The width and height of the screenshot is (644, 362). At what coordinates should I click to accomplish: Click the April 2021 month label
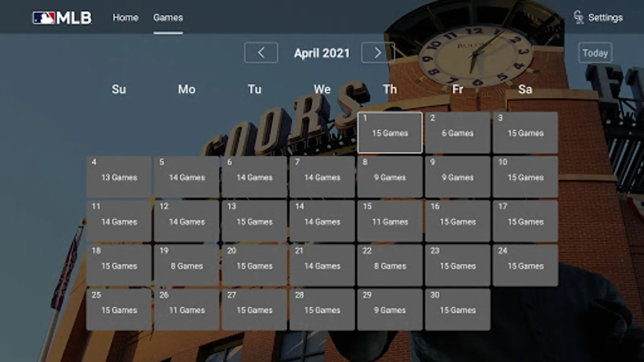(x=322, y=53)
